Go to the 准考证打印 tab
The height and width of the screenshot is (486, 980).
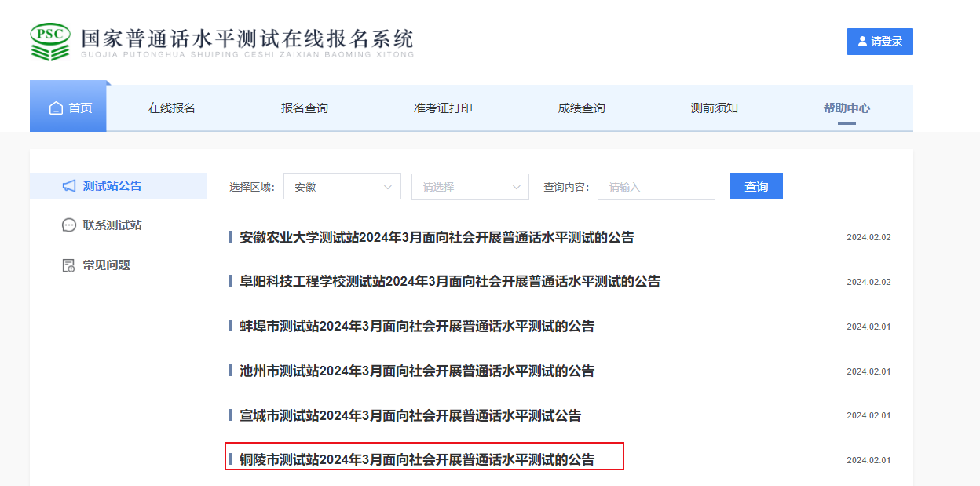pos(443,108)
